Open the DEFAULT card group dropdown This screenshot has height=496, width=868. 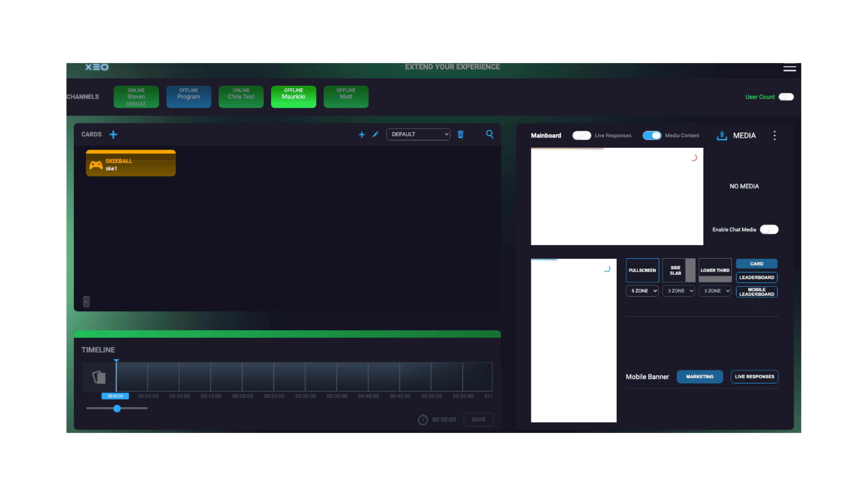418,134
